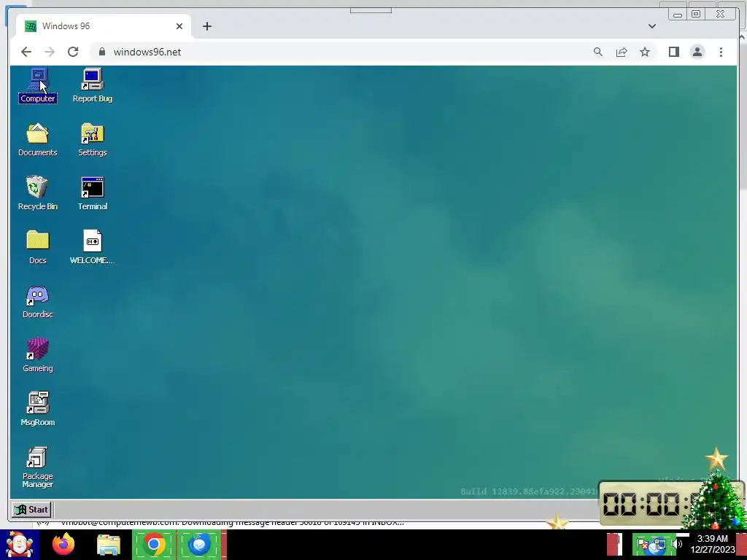Open the Report Bug shortcut
Image resolution: width=747 pixels, height=560 pixels.
[x=93, y=86]
